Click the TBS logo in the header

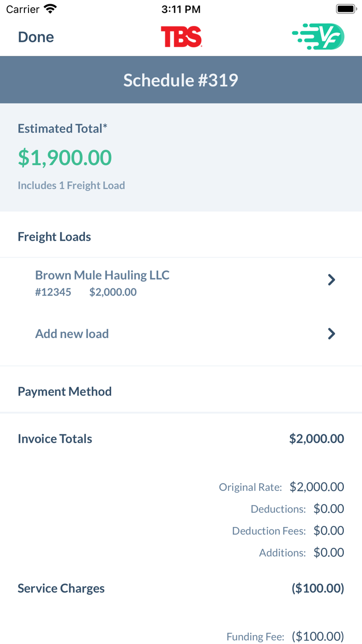181,37
